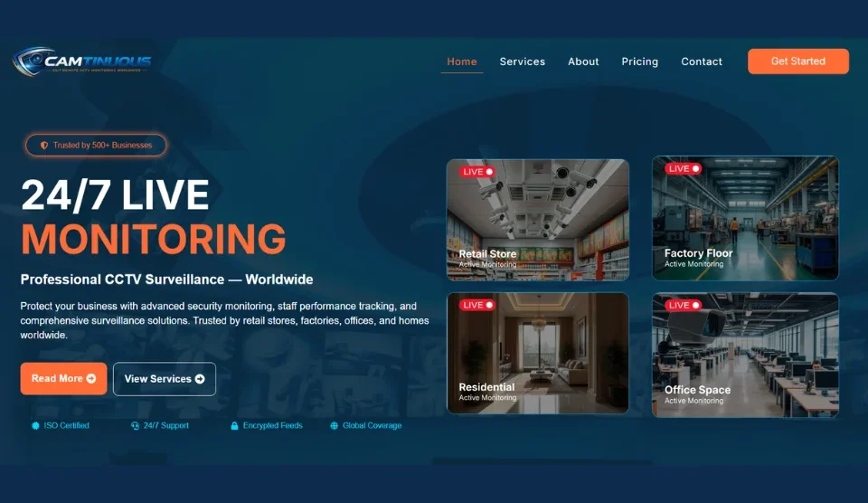Click the LIVE badge on Office Space feed
868x503 pixels.
click(683, 305)
